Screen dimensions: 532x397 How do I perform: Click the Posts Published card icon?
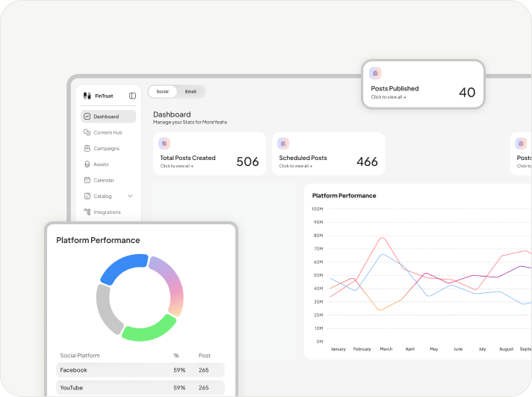pyautogui.click(x=375, y=73)
